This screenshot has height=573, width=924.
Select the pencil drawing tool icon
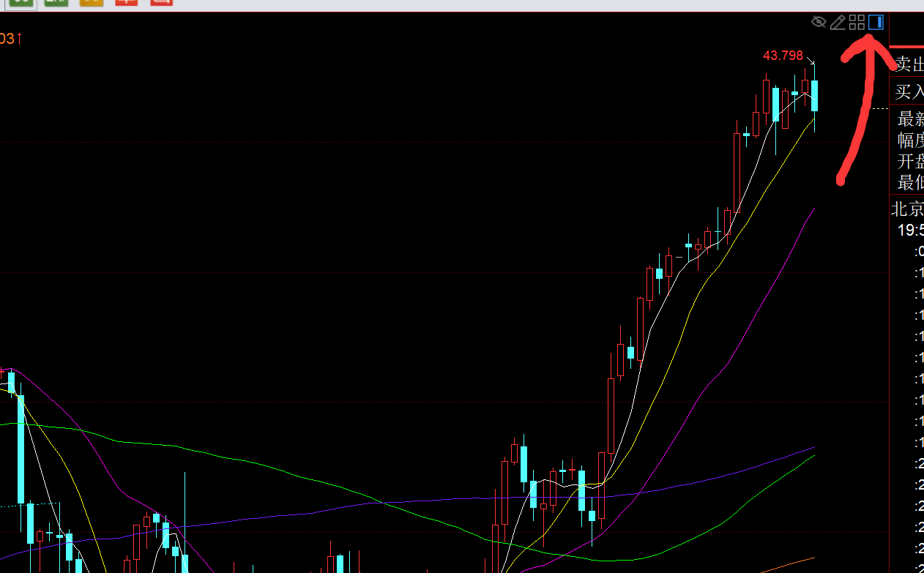tap(838, 22)
